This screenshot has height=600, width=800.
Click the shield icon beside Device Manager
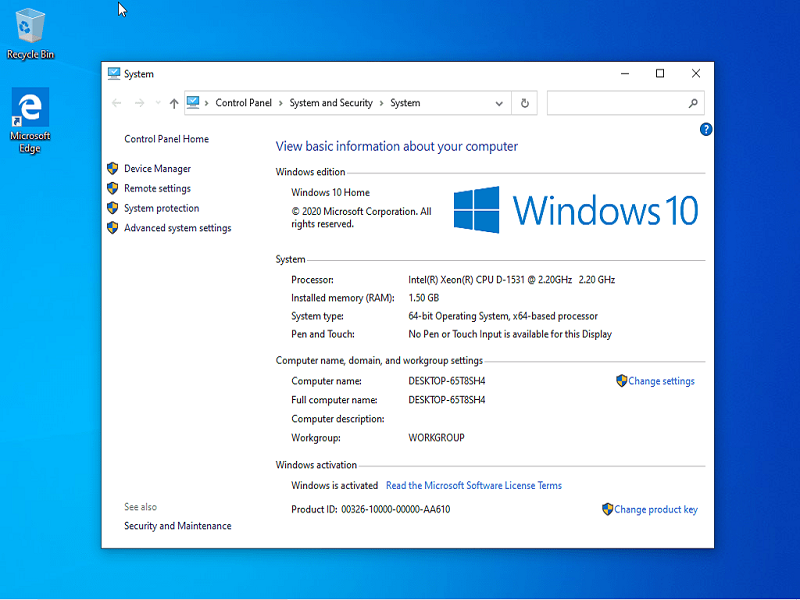tap(113, 168)
